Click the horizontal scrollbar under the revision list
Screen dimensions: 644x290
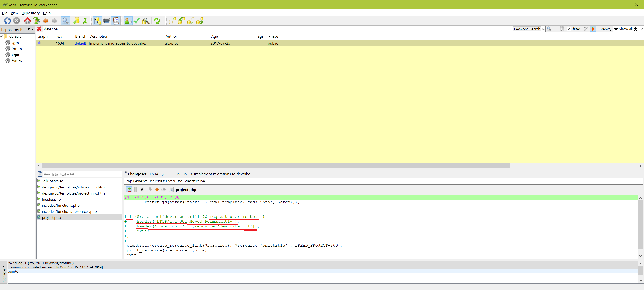click(275, 166)
